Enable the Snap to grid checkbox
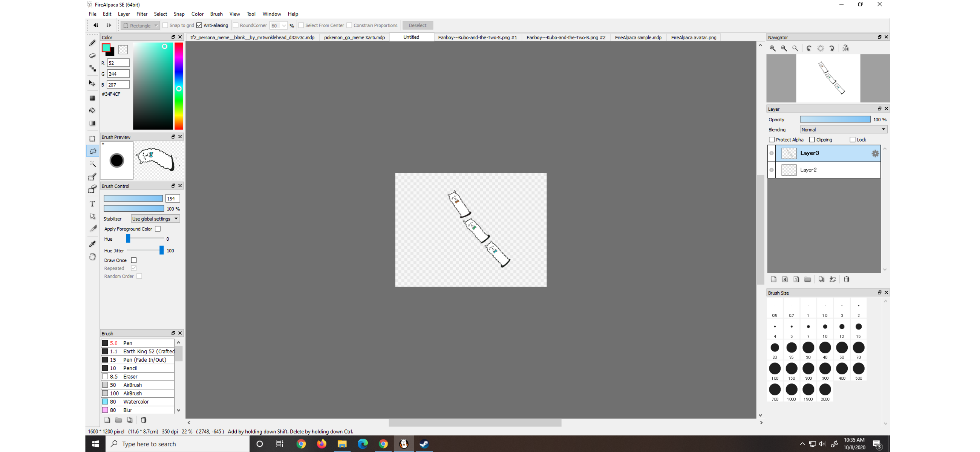 pos(165,26)
